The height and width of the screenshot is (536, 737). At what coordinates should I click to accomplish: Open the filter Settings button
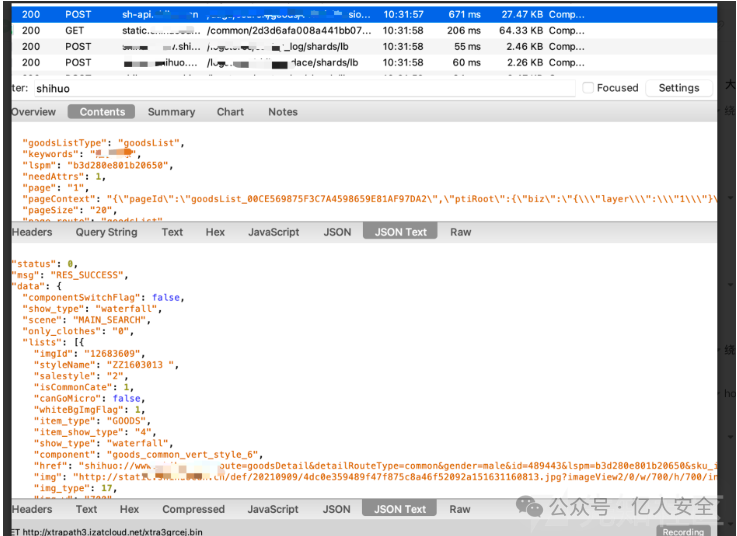[x=678, y=88]
